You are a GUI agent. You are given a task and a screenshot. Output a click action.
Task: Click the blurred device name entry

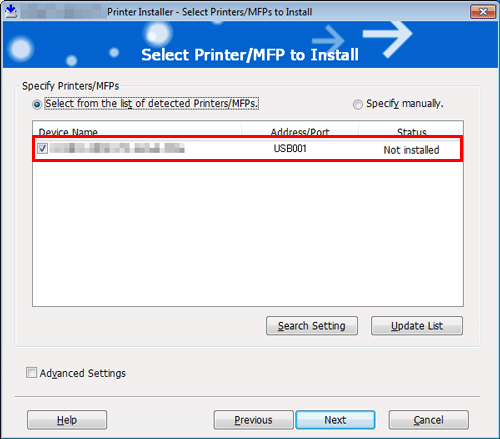tap(117, 148)
